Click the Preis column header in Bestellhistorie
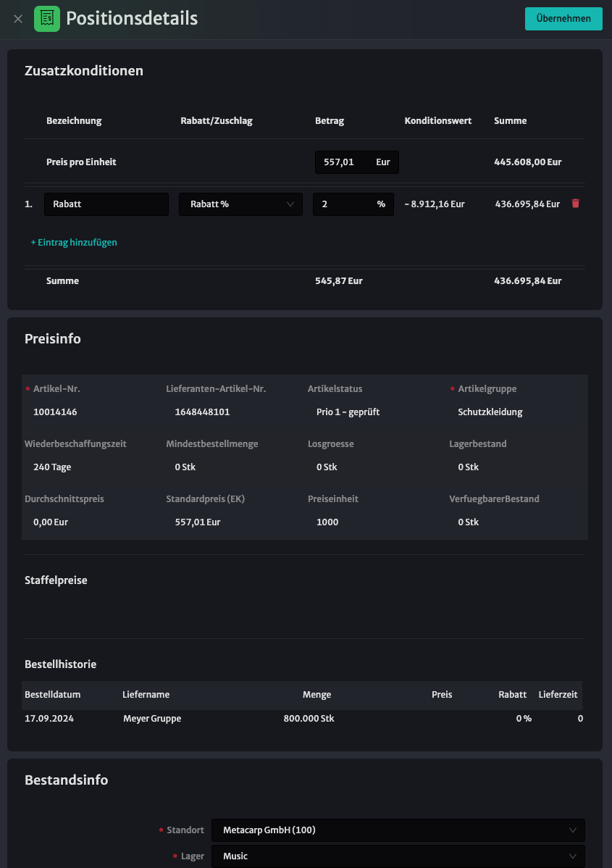The height and width of the screenshot is (868, 612). click(x=442, y=694)
